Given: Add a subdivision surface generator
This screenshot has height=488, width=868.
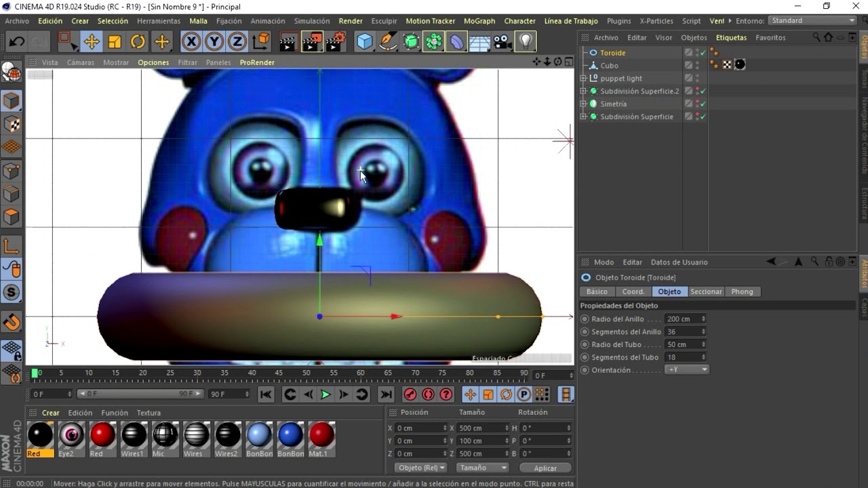Looking at the screenshot, I should 411,42.
